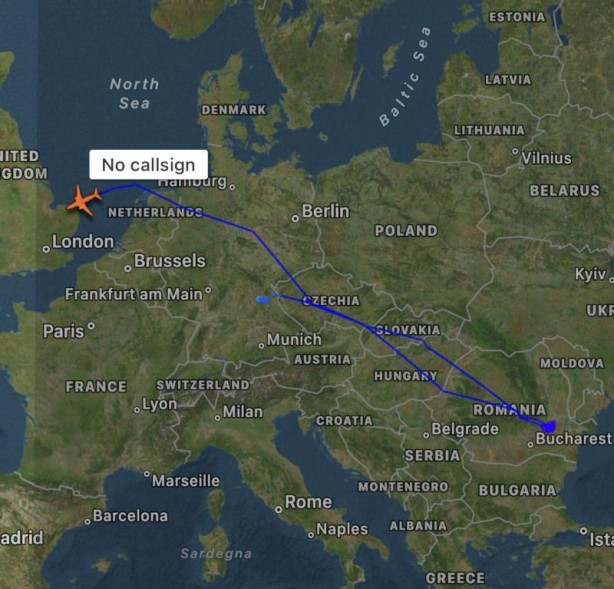
Task: Click the POLAND country label
Action: pyautogui.click(x=406, y=231)
